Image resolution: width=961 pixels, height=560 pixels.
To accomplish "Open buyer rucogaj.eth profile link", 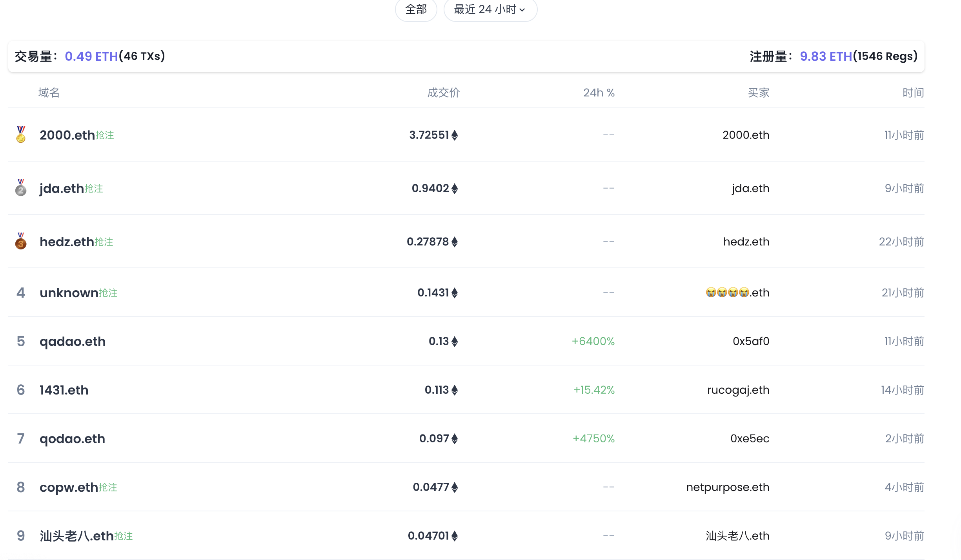I will (738, 390).
